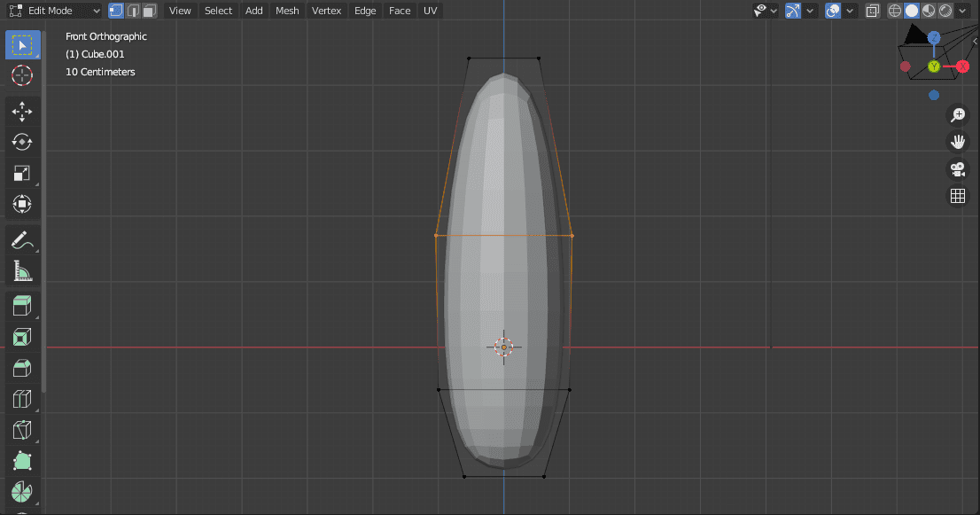
Task: Open the Vertex menu
Action: pyautogui.click(x=327, y=10)
